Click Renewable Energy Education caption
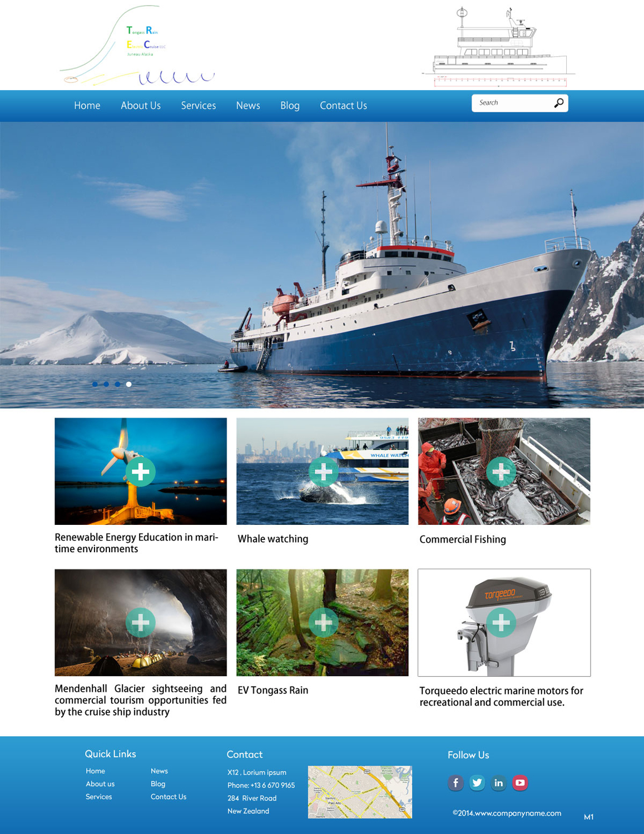Viewport: 644px width, 834px height. [136, 543]
